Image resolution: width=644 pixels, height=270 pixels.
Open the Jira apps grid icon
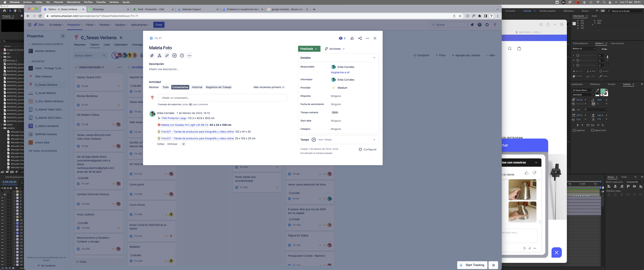[x=29, y=25]
